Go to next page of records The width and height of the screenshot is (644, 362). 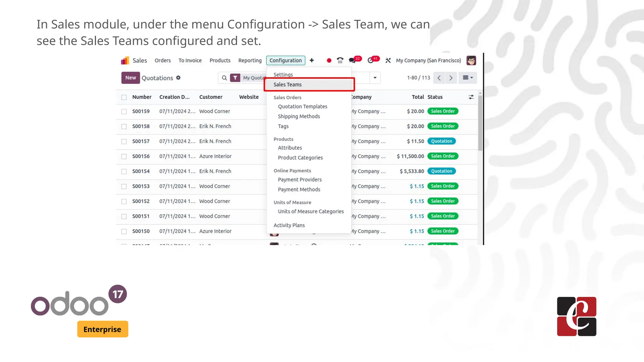(451, 78)
